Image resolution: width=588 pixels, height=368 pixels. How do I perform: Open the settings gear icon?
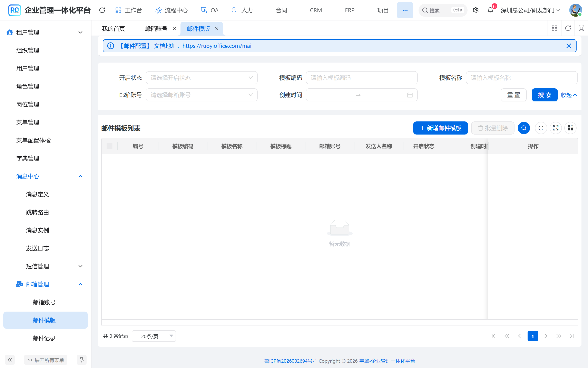coord(476,10)
